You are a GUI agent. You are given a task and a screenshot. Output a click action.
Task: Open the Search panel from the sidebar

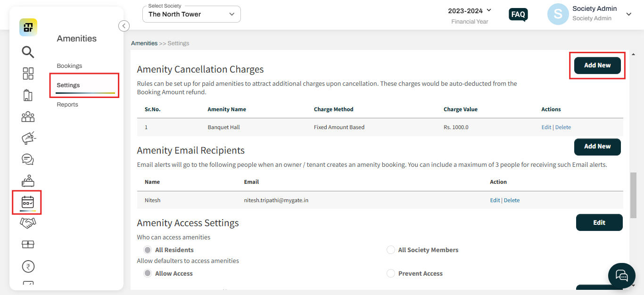coord(28,52)
